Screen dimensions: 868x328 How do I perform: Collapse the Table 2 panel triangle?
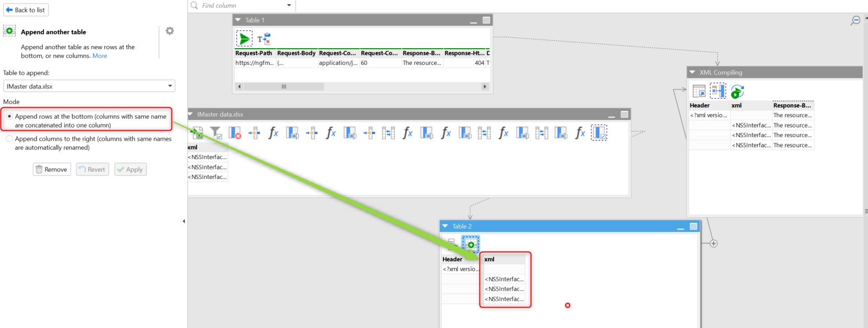pos(445,226)
